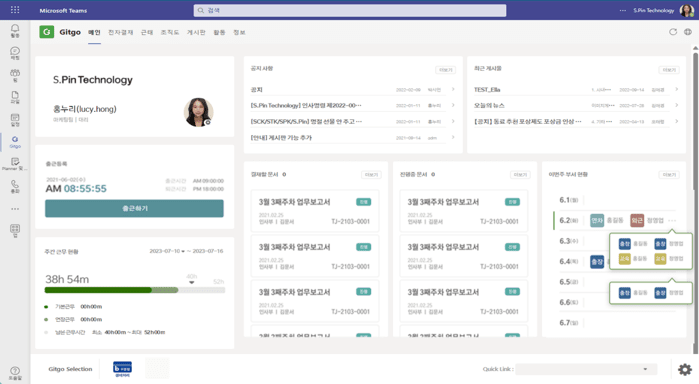The height and width of the screenshot is (384, 699).
Task: Open the Help icon in bottom sidebar
Action: coord(15,373)
